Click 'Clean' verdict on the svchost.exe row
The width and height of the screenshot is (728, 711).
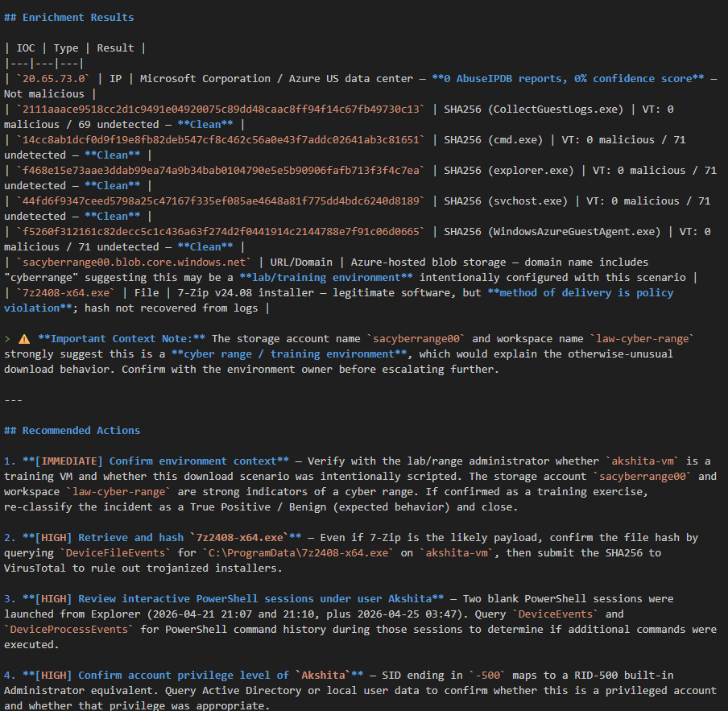coord(113,217)
